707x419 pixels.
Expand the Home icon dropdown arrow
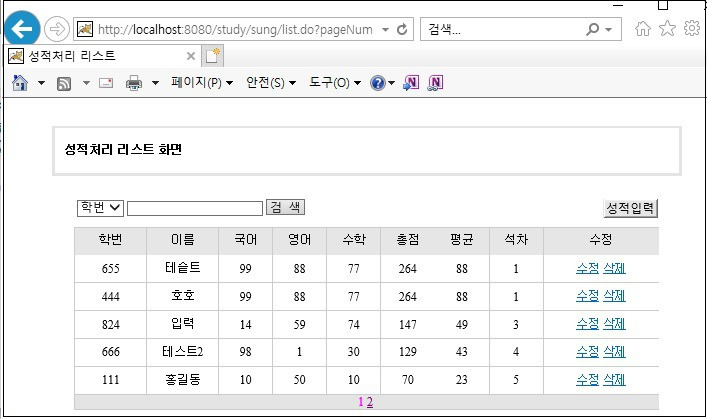point(41,83)
